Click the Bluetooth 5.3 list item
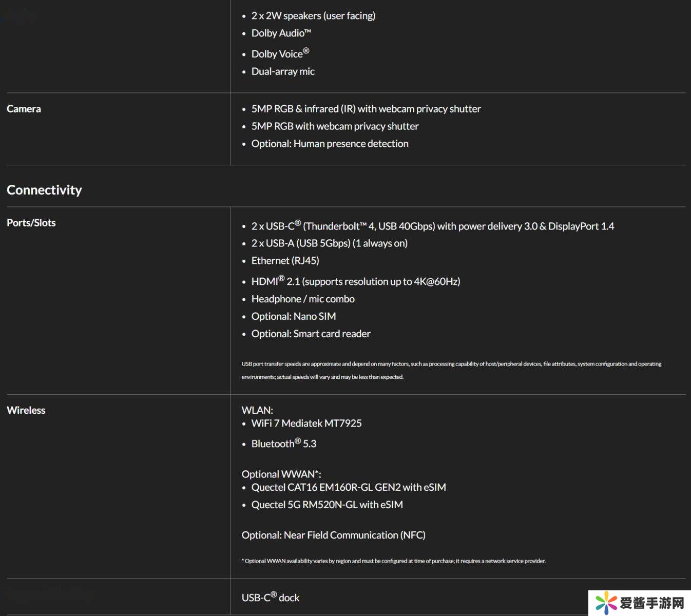The width and height of the screenshot is (691, 616). [283, 444]
